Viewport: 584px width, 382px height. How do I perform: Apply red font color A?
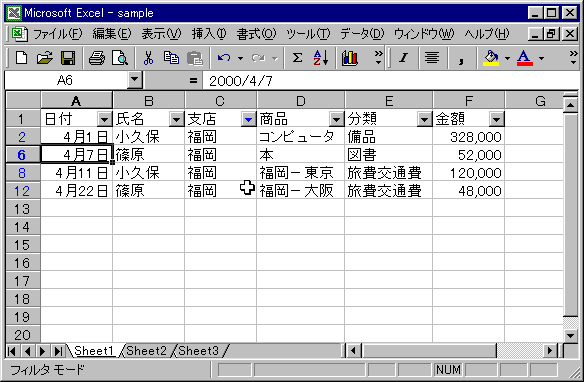coord(524,58)
